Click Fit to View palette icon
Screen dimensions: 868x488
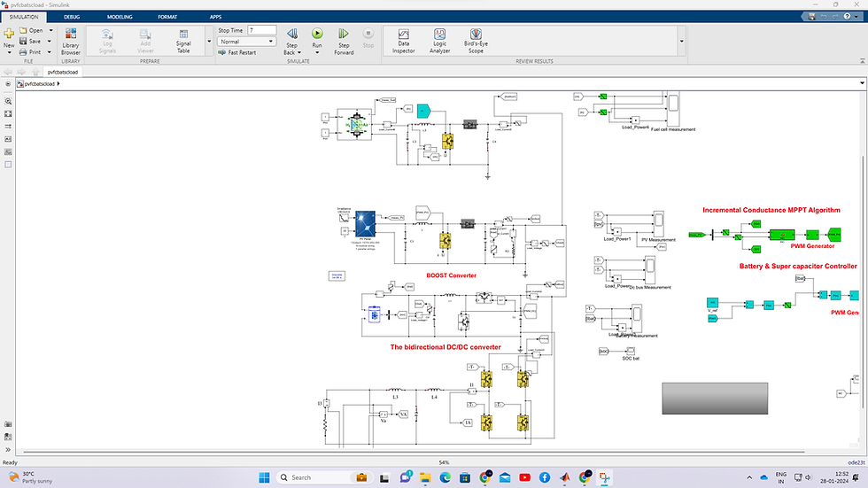pyautogui.click(x=8, y=113)
